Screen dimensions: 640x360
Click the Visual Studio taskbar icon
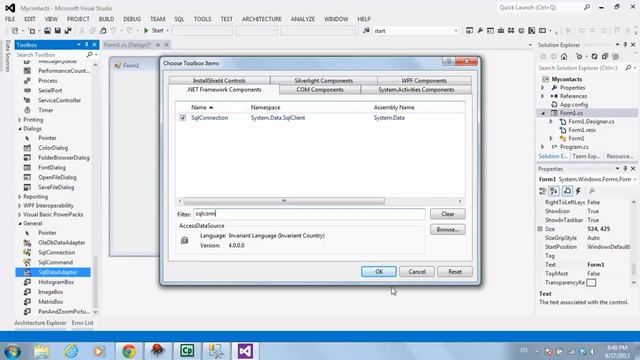(x=245, y=351)
